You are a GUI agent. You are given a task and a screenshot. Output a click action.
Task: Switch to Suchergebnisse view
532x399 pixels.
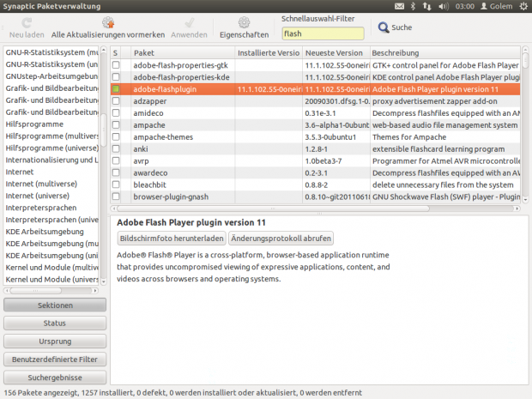click(x=55, y=378)
